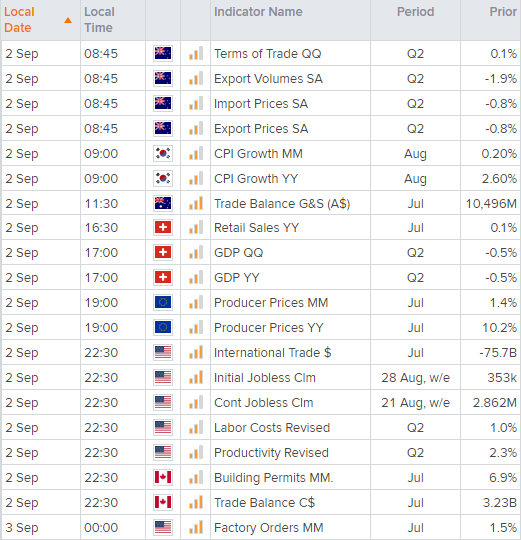Sort by the Local Time column header

pos(99,20)
